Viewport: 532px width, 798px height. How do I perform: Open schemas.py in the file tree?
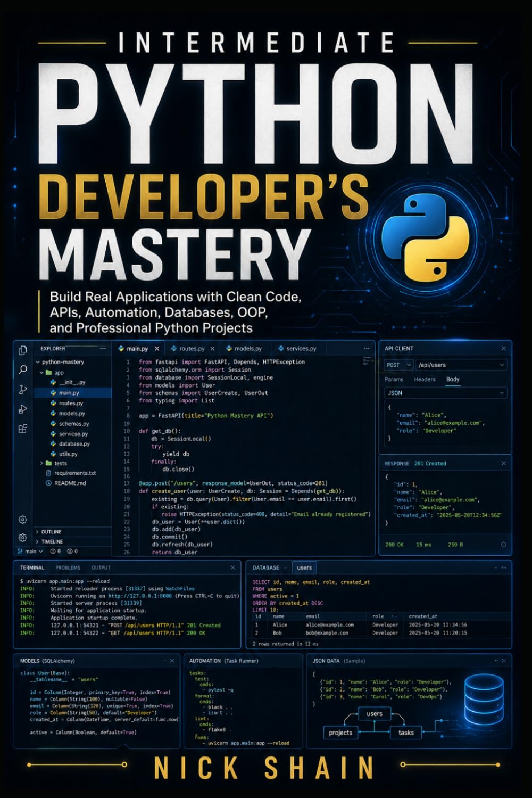point(74,424)
